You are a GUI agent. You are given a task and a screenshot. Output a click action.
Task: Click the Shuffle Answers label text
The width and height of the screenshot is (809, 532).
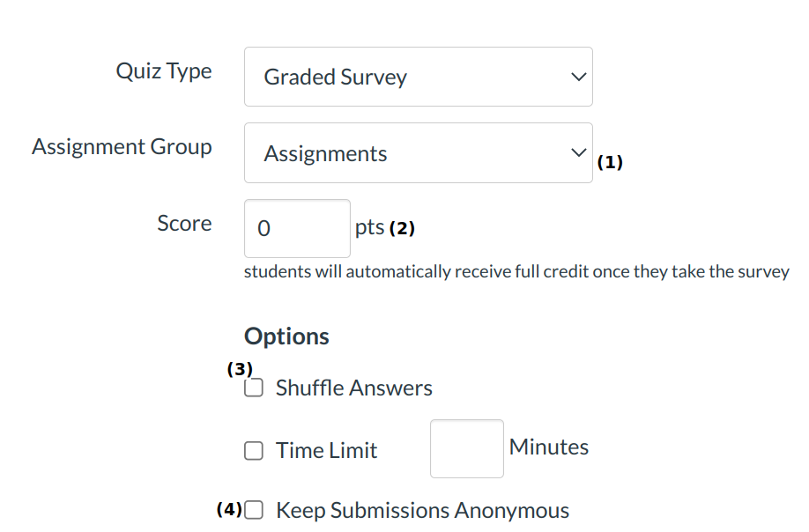click(353, 388)
